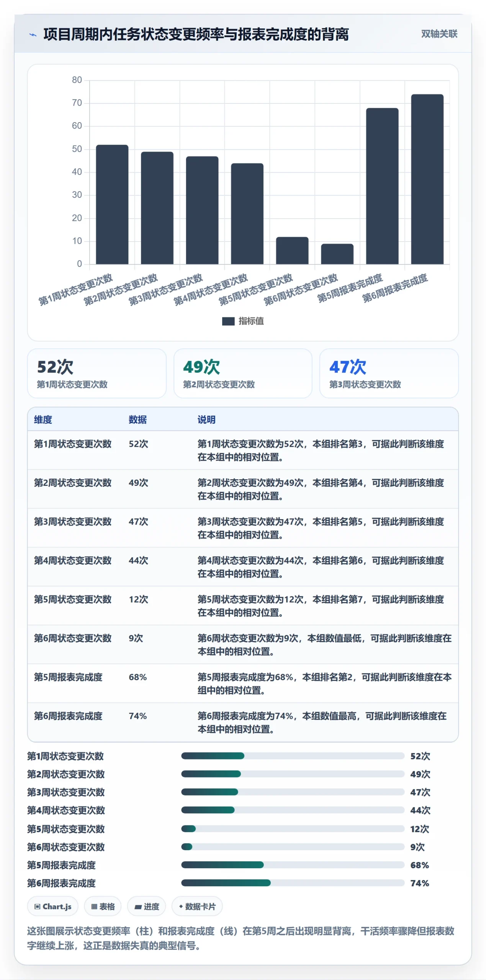The width and height of the screenshot is (486, 980).
Task: Click table cell 第1周状态变更次数
Action: (73, 444)
